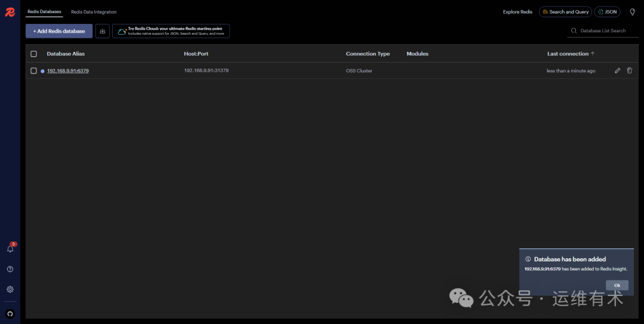Open database alias 192.168.9.91:6379 link
The height and width of the screenshot is (324, 644).
click(x=68, y=71)
